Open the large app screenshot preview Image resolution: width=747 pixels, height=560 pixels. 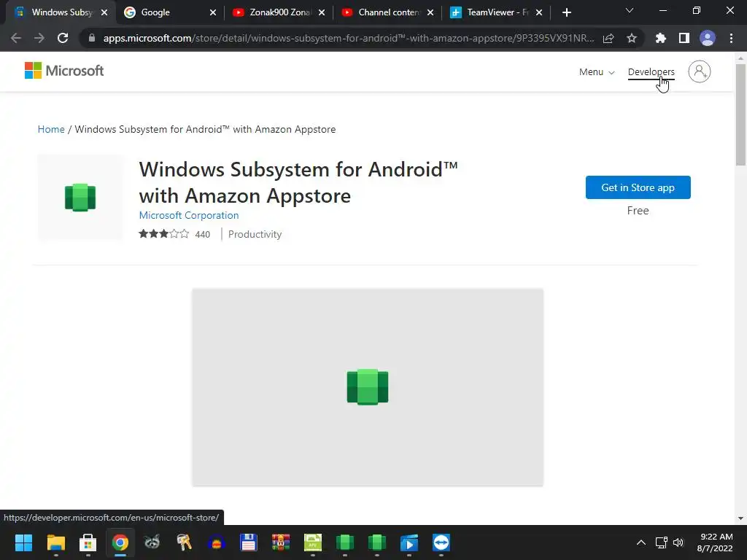(368, 387)
